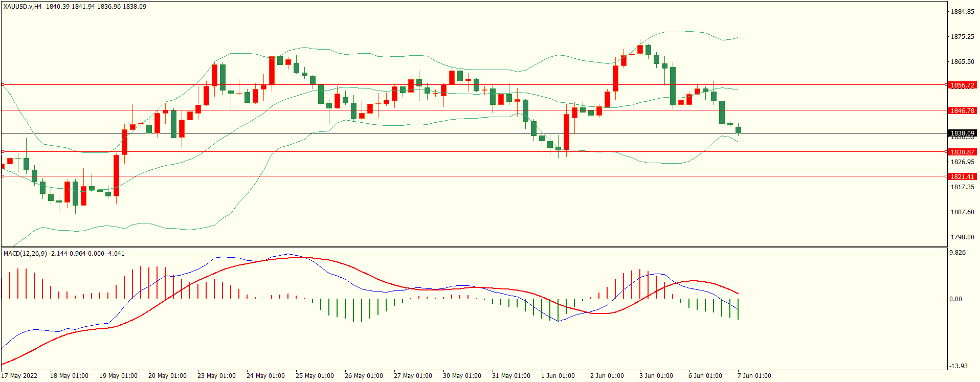Image resolution: width=980 pixels, height=382 pixels.
Task: Click the 25 May 01:00 time label
Action: 315,376
